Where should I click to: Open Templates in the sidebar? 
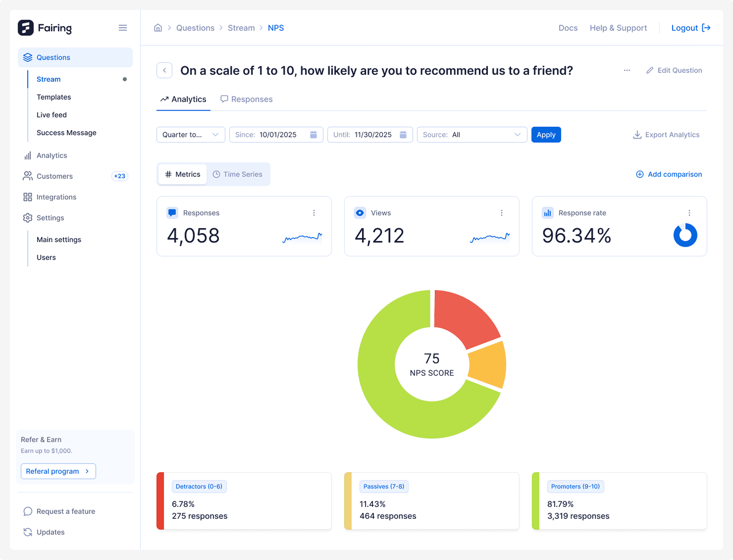pos(54,97)
